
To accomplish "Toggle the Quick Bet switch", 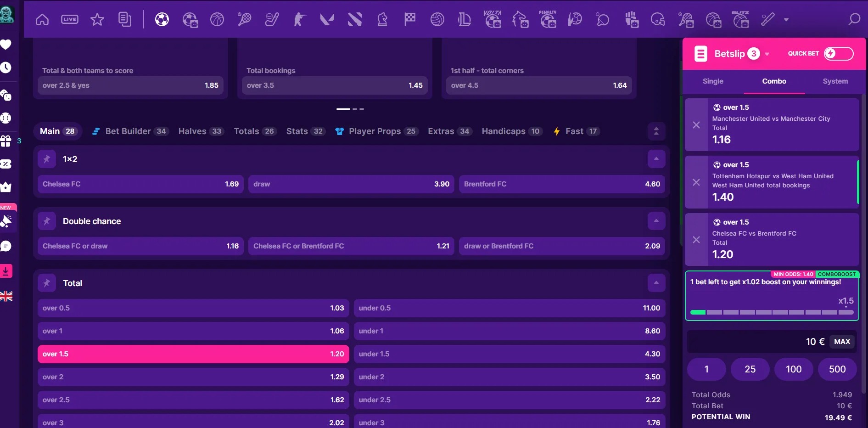I will tap(838, 54).
